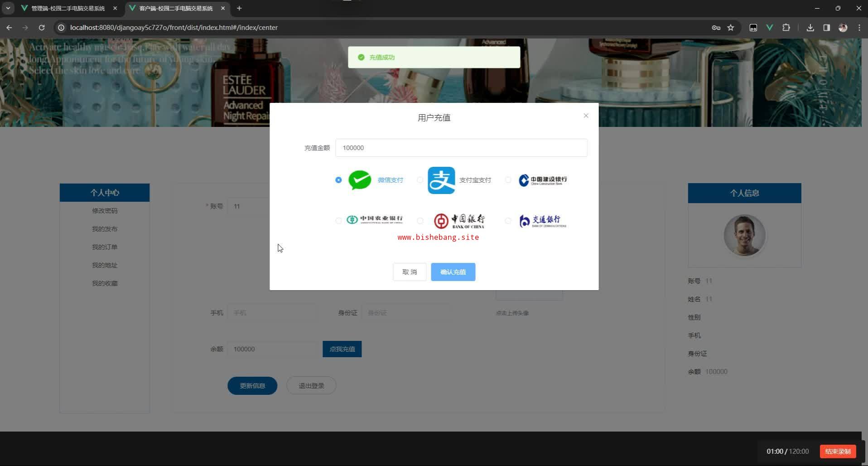
Task: Select the WeChat Pay radio button
Action: click(338, 180)
